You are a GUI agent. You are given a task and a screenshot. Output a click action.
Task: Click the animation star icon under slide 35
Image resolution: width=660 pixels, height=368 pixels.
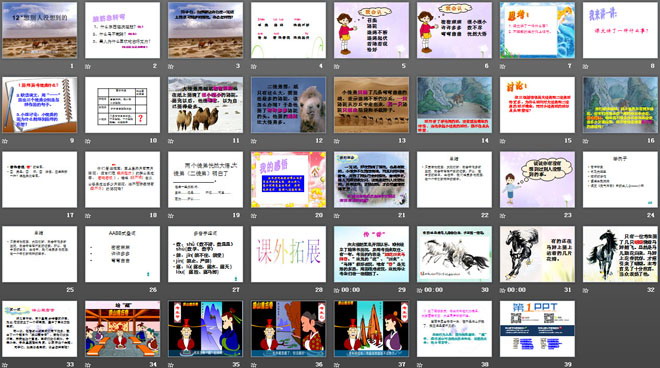(171, 364)
